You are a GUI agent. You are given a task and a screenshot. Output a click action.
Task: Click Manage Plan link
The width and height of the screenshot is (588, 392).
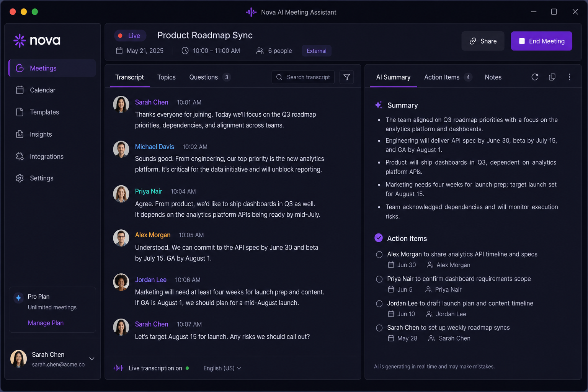tap(46, 323)
